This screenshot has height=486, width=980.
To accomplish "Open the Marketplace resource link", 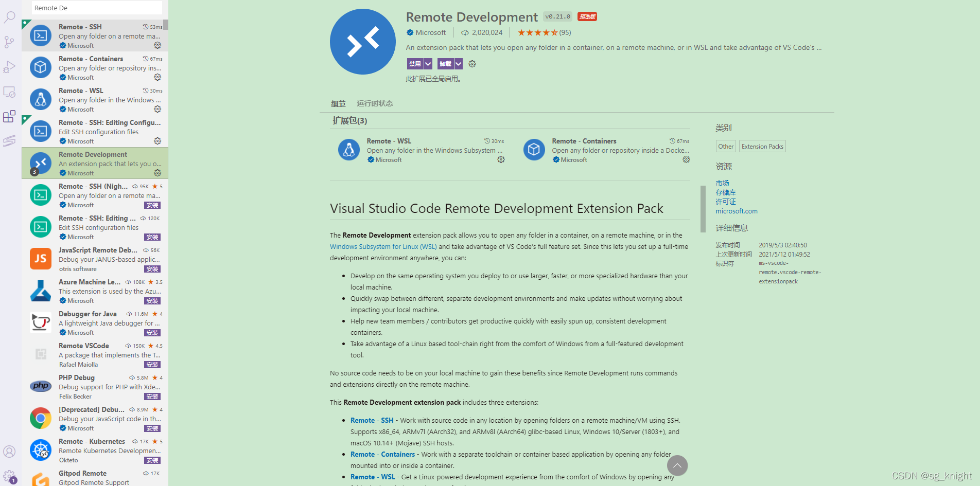I will [x=722, y=183].
